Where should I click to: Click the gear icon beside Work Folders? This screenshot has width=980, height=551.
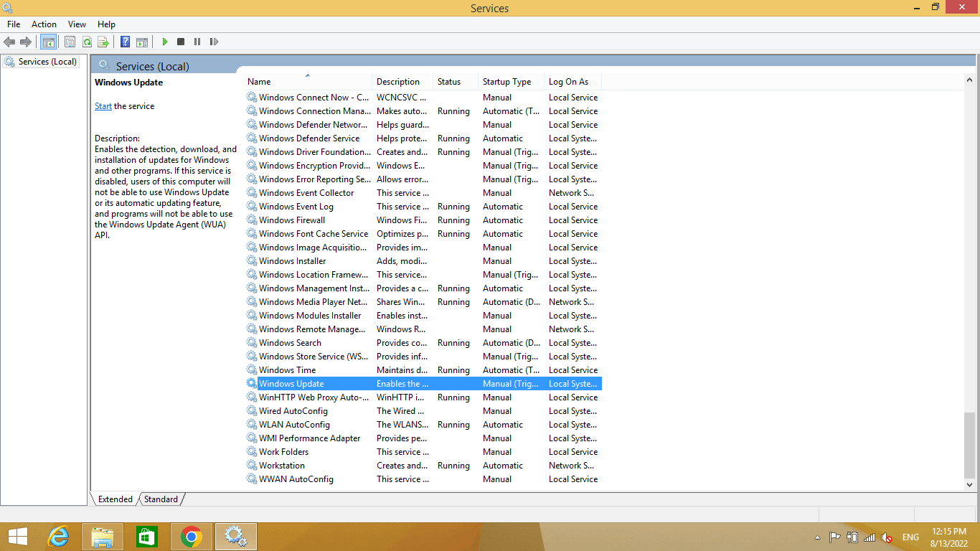252,452
